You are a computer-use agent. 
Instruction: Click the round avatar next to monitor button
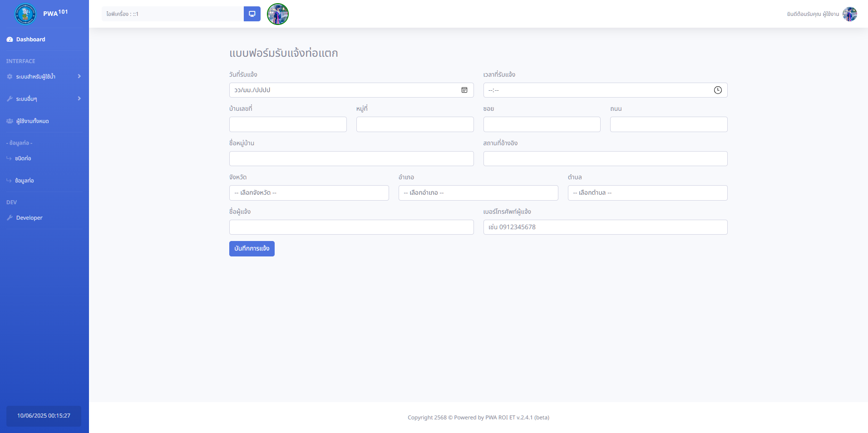point(278,14)
